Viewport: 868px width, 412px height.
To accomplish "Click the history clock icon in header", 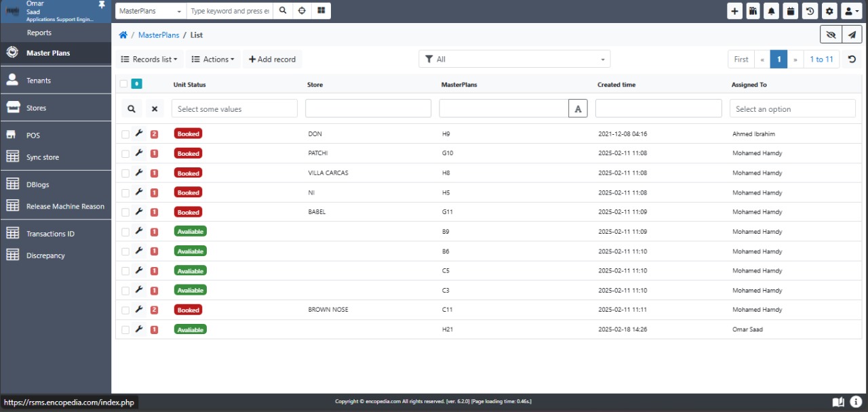I will pos(810,11).
